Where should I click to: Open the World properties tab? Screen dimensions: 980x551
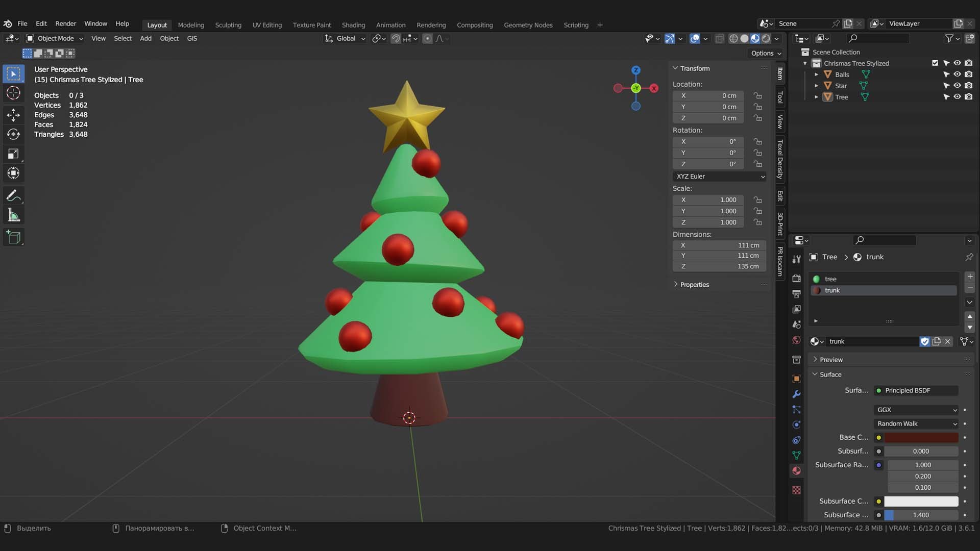pos(796,340)
